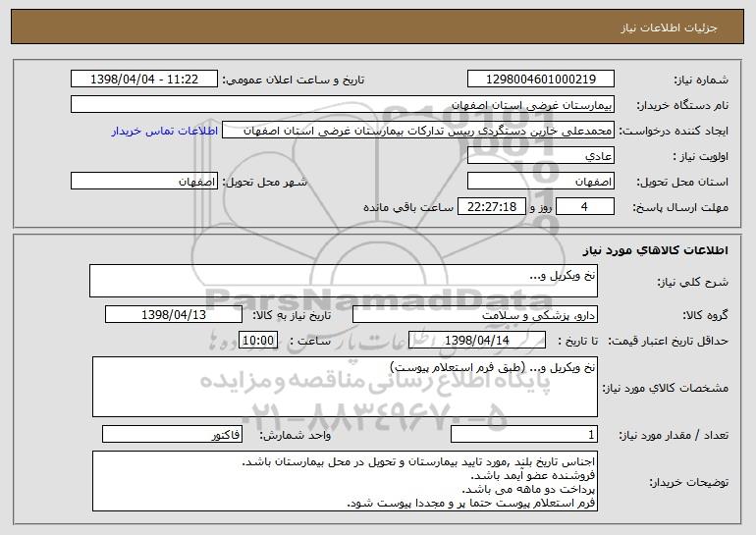Click the text ساعت باقی مانده

408,207
